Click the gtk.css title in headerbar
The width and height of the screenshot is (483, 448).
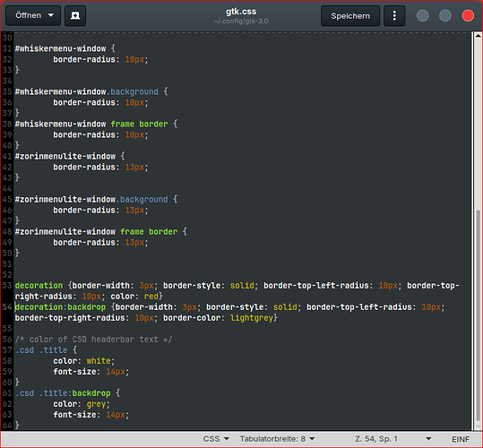[241, 12]
